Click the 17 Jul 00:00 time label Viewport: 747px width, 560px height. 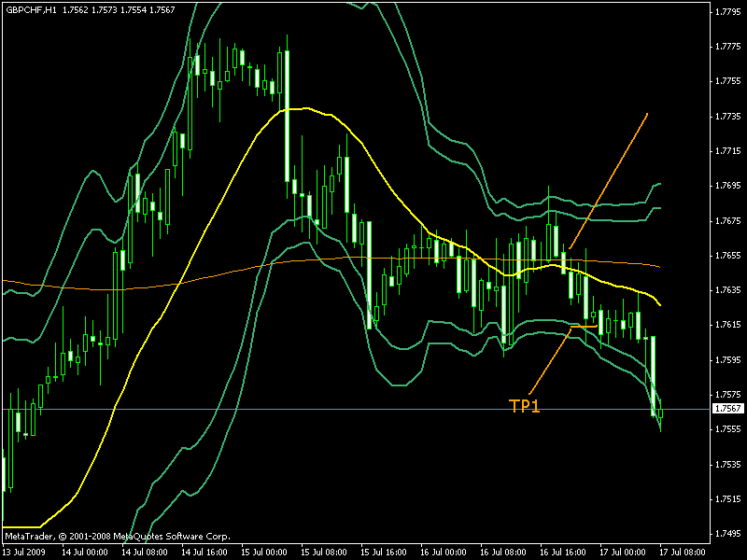coord(623,552)
